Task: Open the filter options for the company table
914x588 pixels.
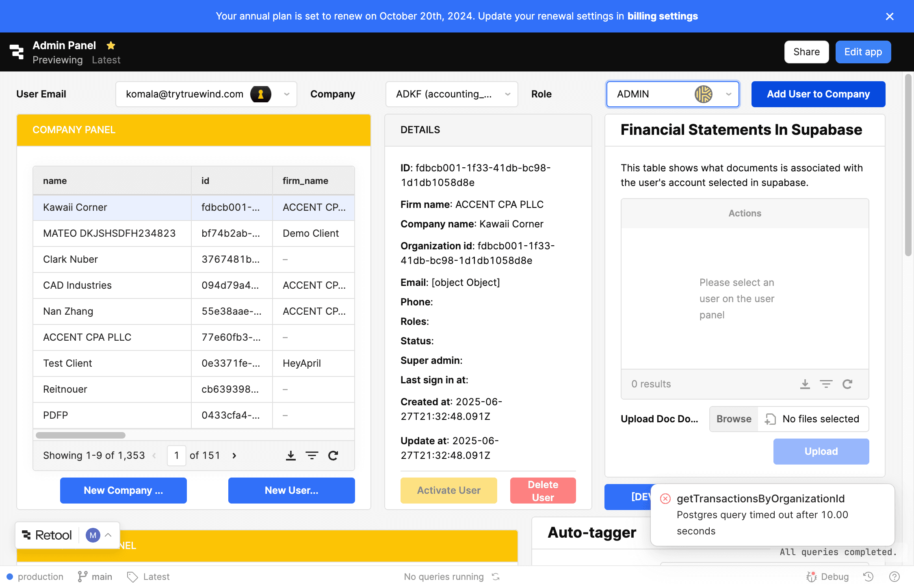Action: (312, 455)
